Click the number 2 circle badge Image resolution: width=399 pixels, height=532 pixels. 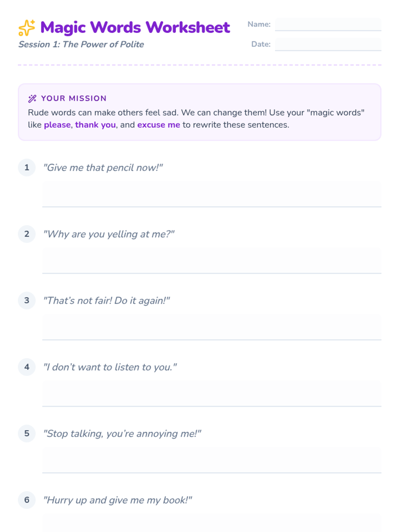[27, 234]
